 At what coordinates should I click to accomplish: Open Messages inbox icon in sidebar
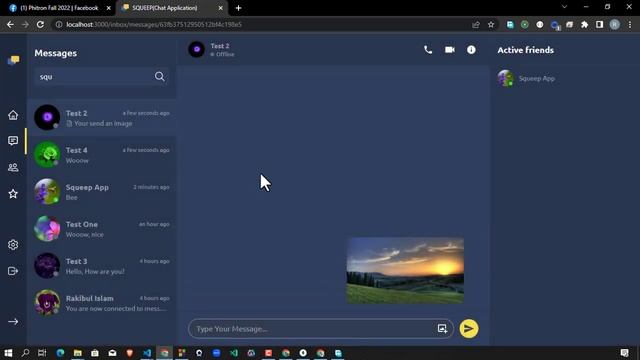click(x=13, y=141)
